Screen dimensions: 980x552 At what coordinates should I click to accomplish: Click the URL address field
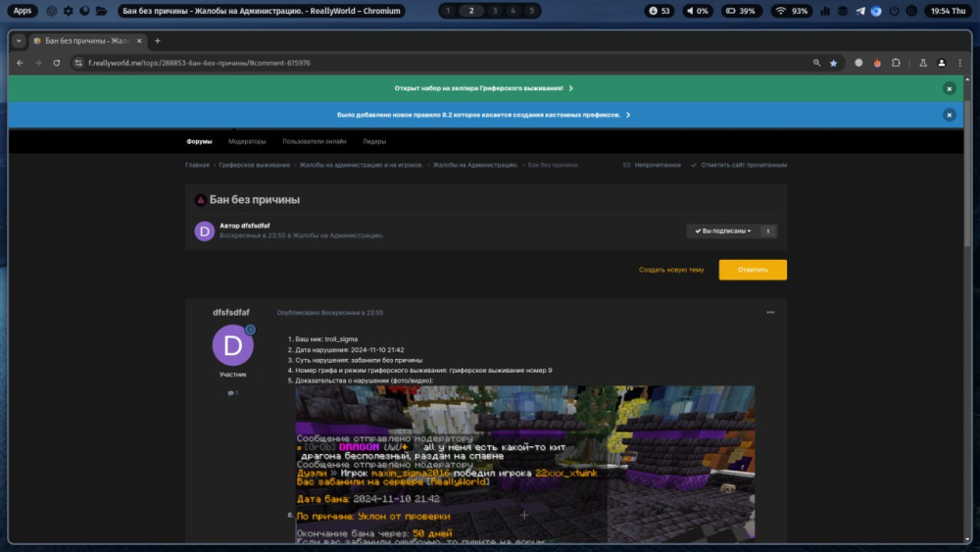pyautogui.click(x=437, y=63)
